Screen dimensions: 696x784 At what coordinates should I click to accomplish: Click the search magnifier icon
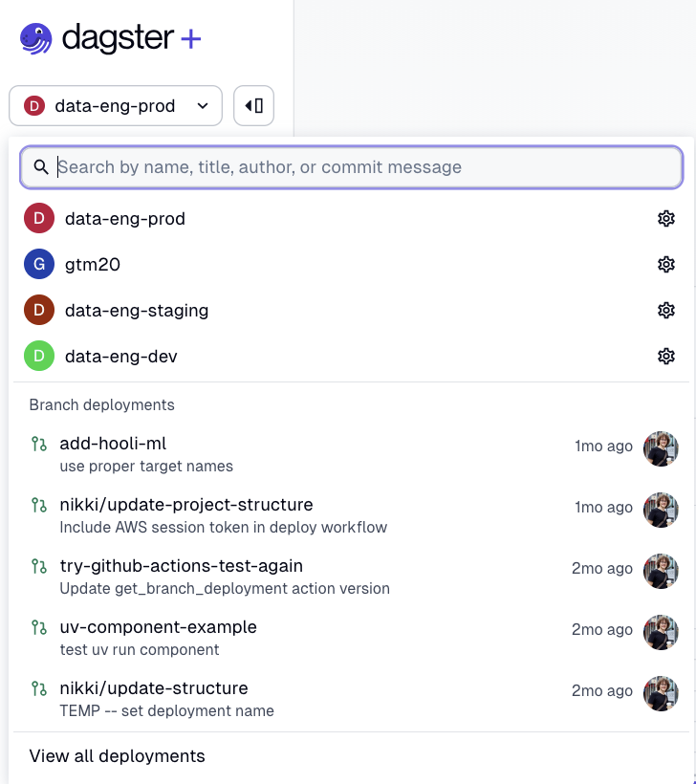coord(41,167)
